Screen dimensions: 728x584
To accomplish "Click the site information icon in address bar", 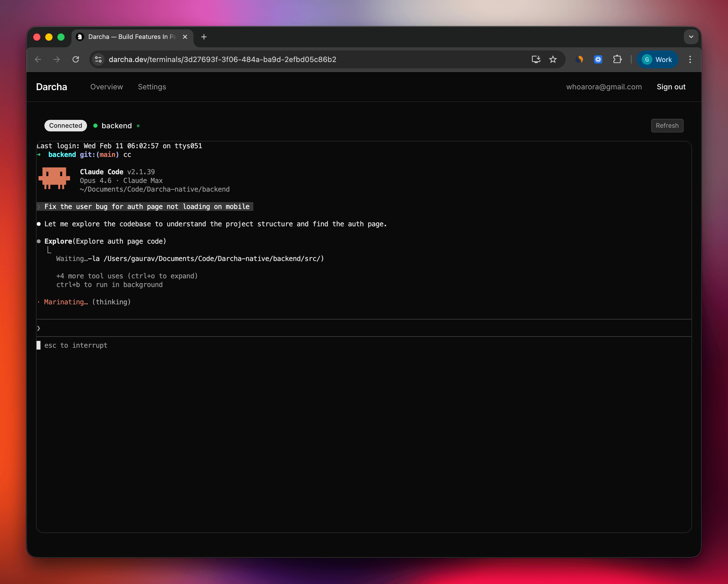I will pyautogui.click(x=98, y=59).
